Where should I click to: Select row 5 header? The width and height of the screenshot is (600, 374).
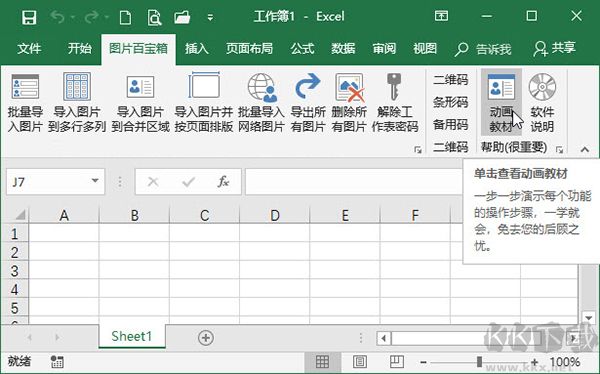click(x=15, y=308)
